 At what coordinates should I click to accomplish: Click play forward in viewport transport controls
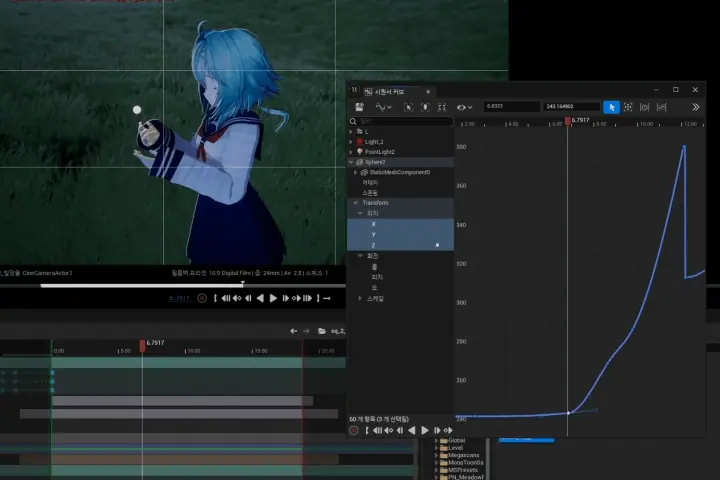273,298
